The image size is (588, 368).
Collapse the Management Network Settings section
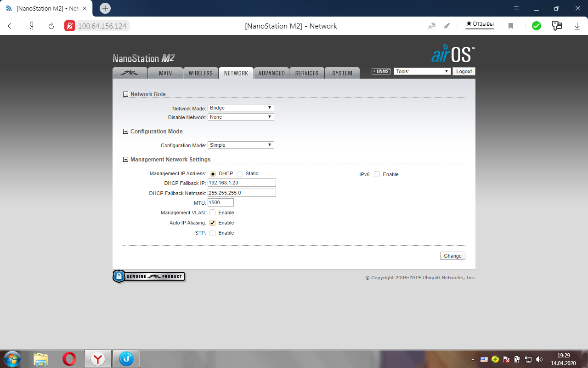click(125, 160)
